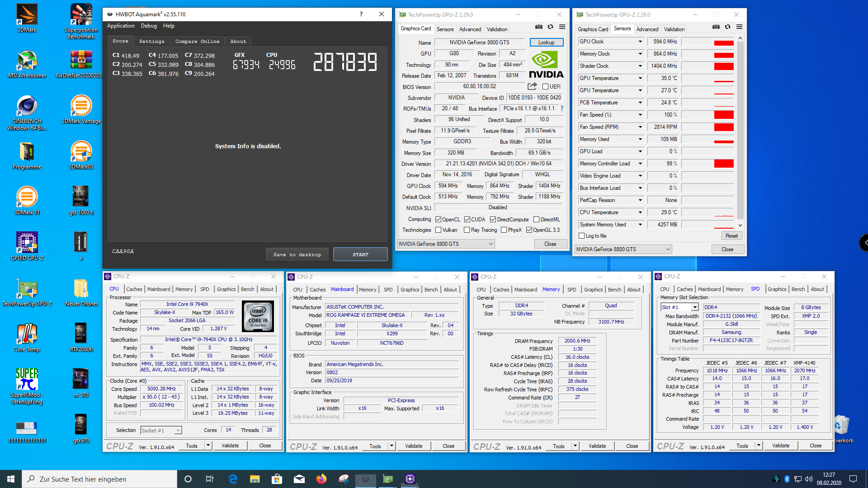Viewport: 868px width, 488px height.
Task: Open hamburger menu in GPU-Z Graphics Card window
Action: pyautogui.click(x=562, y=27)
